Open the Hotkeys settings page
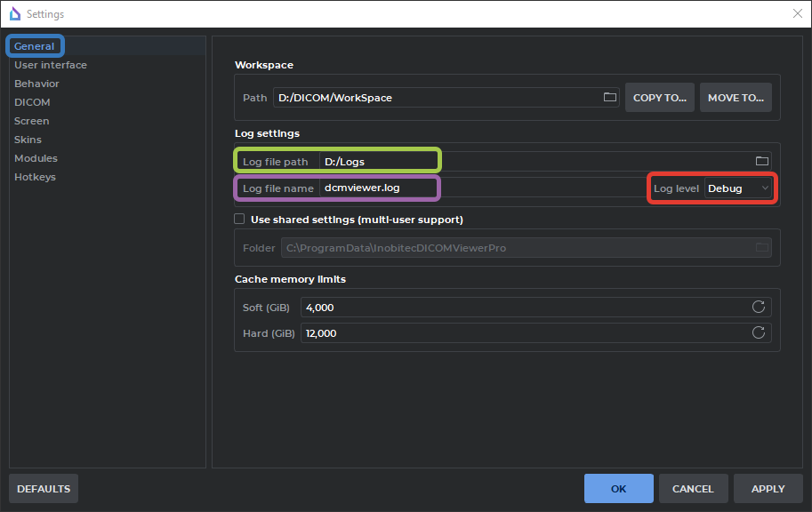This screenshot has height=512, width=812. [x=35, y=177]
